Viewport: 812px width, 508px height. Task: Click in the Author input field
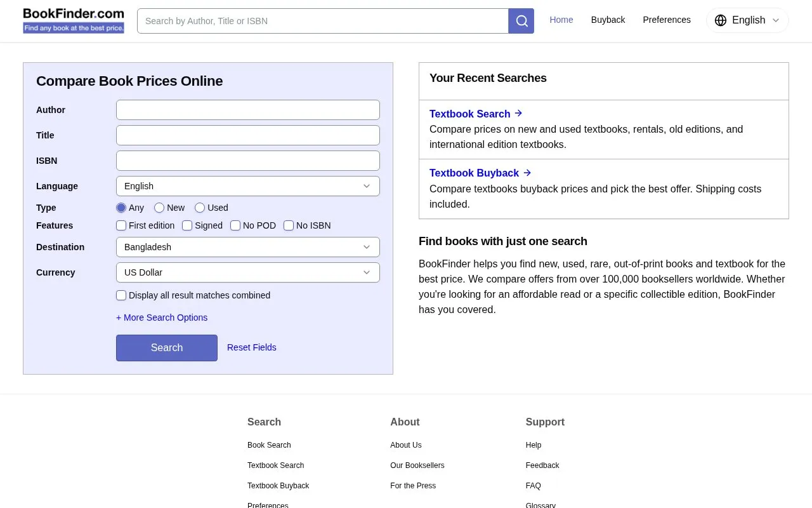[248, 110]
